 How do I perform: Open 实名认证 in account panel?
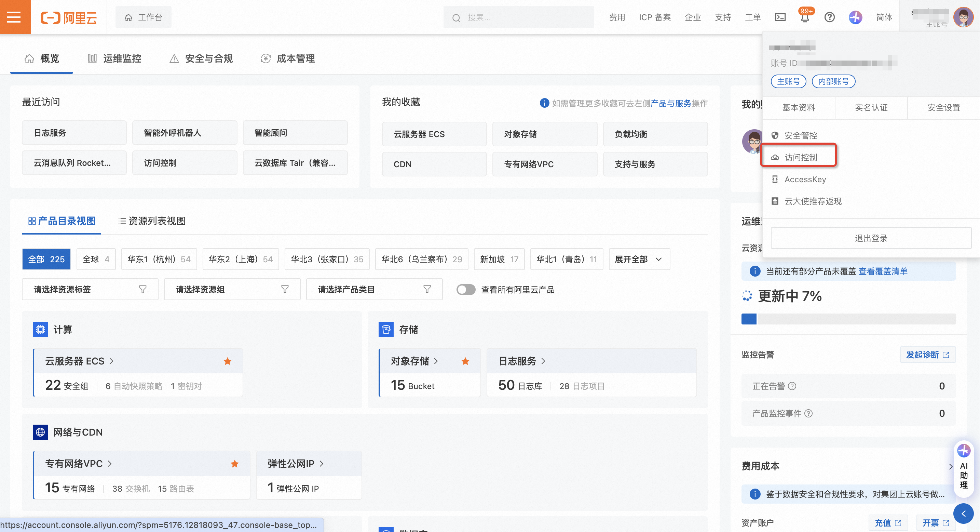(871, 108)
